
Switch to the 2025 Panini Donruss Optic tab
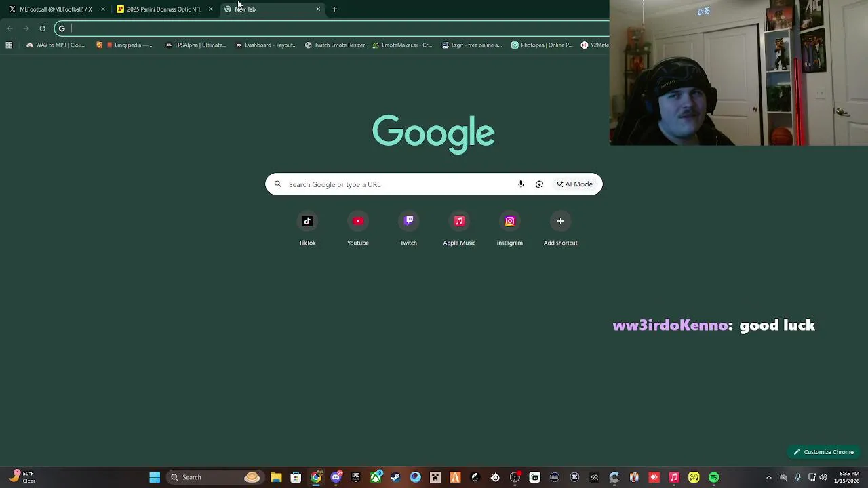[x=163, y=9]
